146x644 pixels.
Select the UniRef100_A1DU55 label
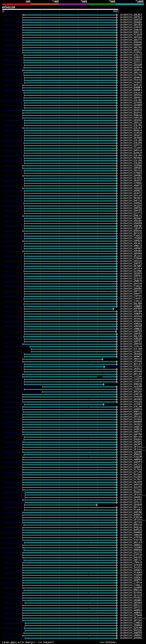coord(131,387)
